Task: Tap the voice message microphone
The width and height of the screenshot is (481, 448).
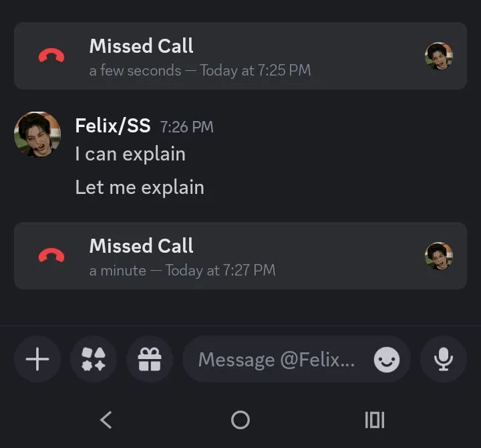Action: (443, 360)
